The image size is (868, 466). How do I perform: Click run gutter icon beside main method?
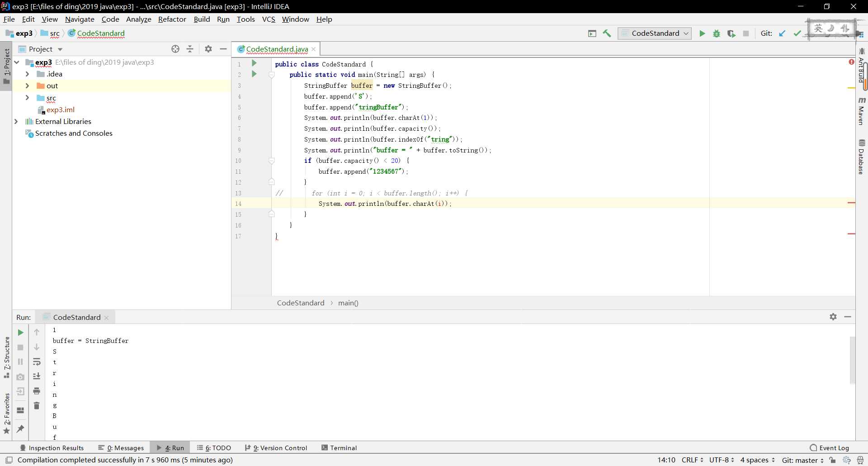[254, 74]
